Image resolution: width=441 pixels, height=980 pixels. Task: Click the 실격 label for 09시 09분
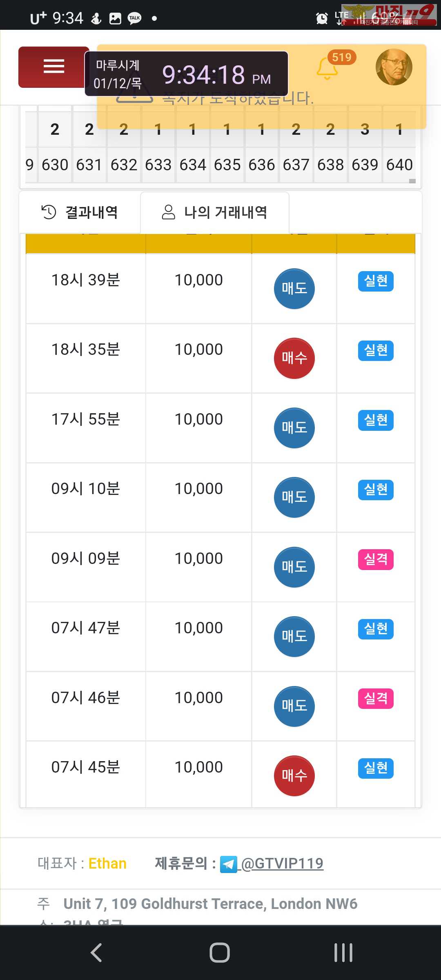tap(376, 559)
